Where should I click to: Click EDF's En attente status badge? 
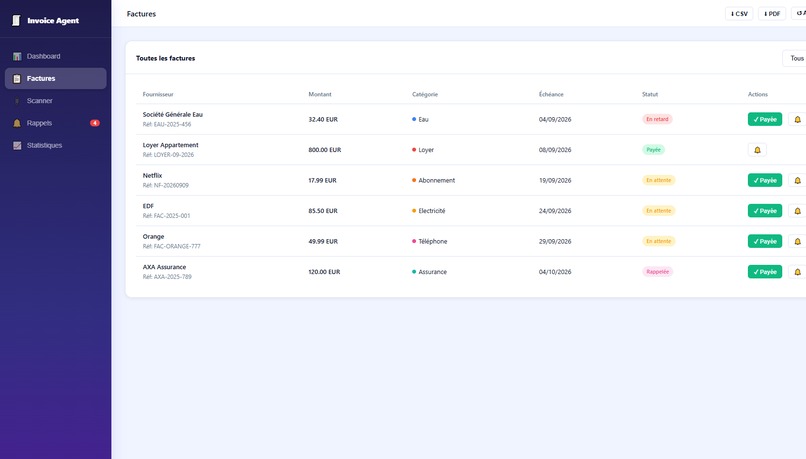(x=658, y=211)
